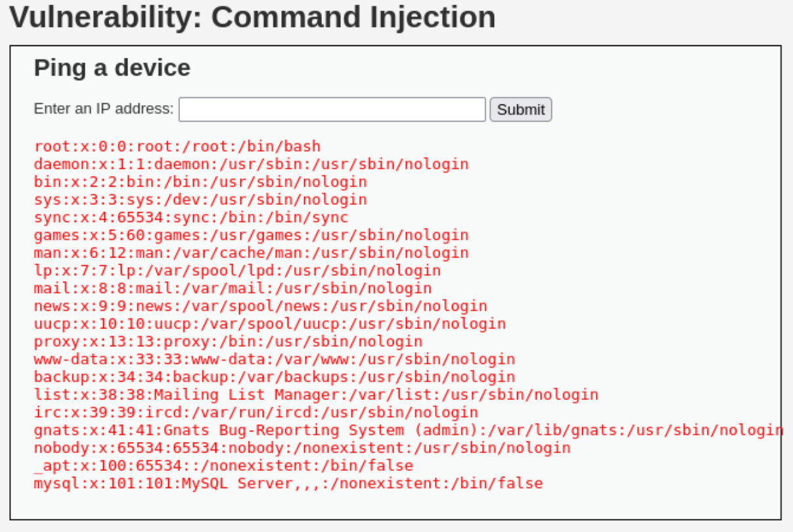Click the 'Ping a device' heading
This screenshot has height=532, width=793.
click(x=112, y=68)
